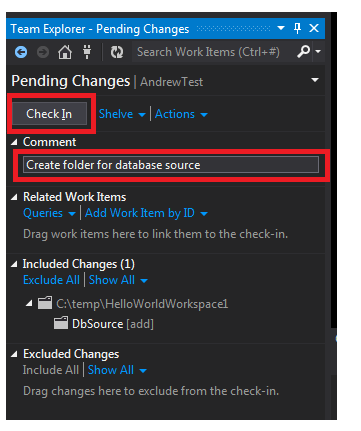The height and width of the screenshot is (431, 361).
Task: Collapse the Comment section triangle
Action: click(14, 142)
